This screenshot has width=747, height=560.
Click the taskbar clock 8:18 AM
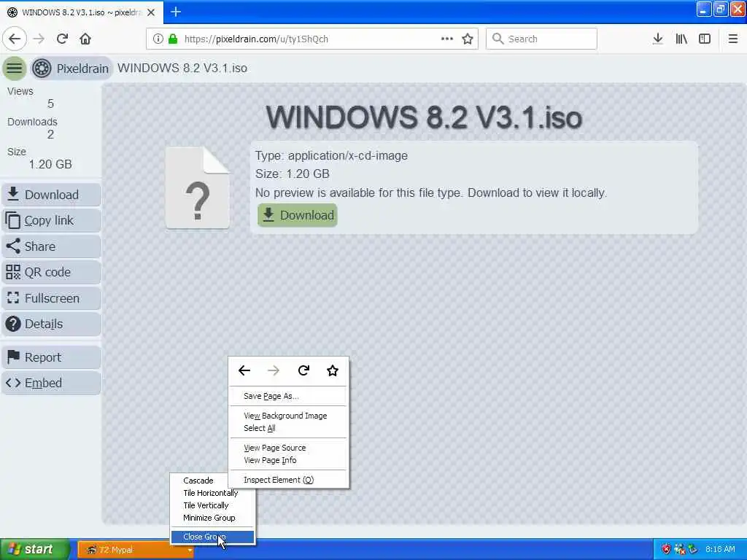pyautogui.click(x=720, y=550)
